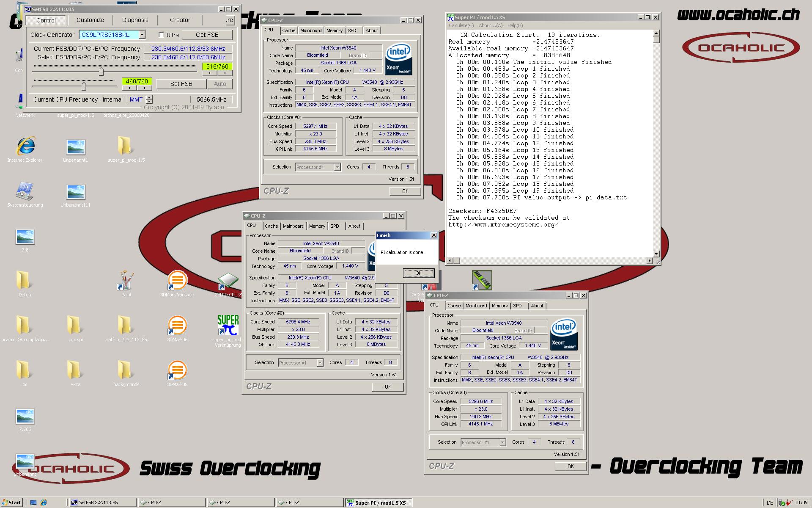Click OK in the Finish dialog
This screenshot has width=812, height=508.
418,273
